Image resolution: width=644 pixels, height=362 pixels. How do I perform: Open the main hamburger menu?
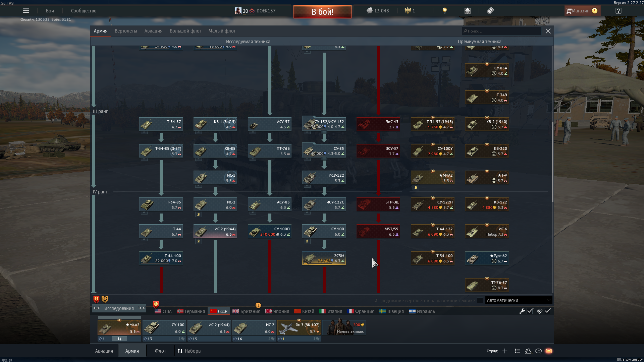point(26,11)
